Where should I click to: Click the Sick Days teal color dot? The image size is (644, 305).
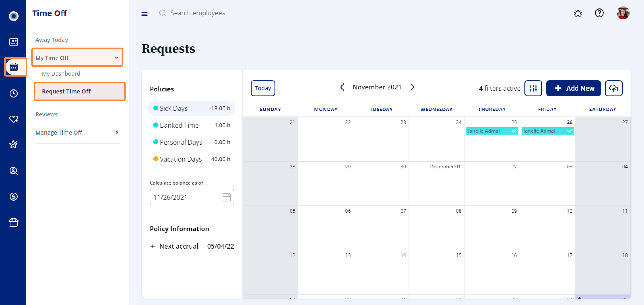156,108
